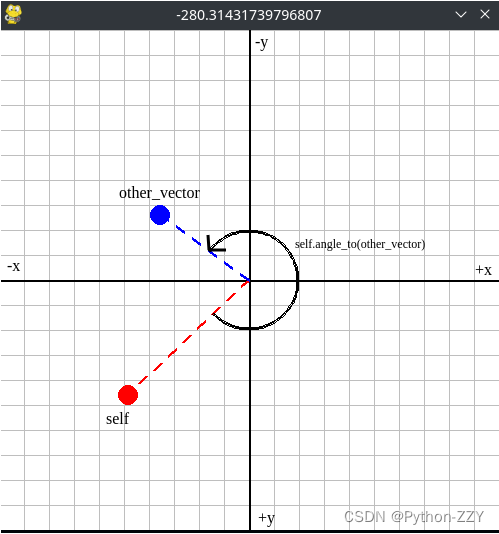
Task: Close the pygame window
Action: pyautogui.click(x=485, y=14)
